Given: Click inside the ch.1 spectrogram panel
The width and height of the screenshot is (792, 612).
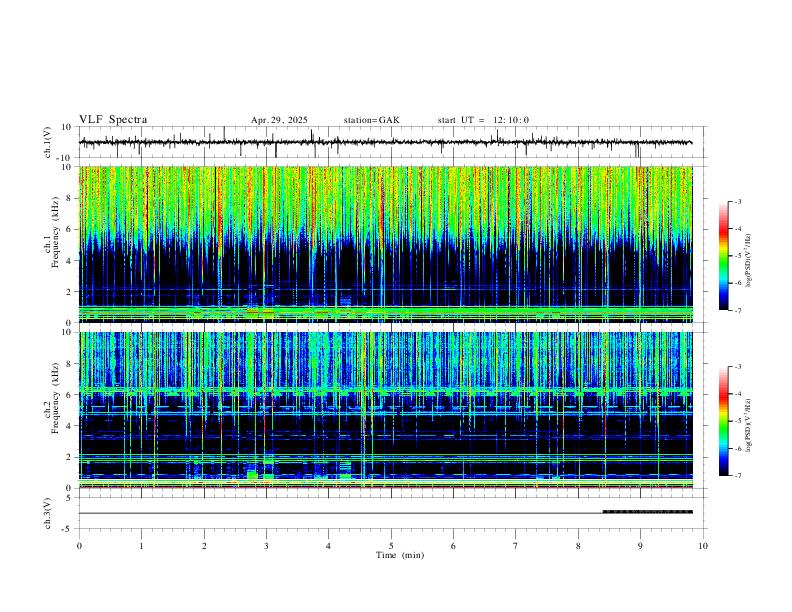Looking at the screenshot, I should pos(386,244).
